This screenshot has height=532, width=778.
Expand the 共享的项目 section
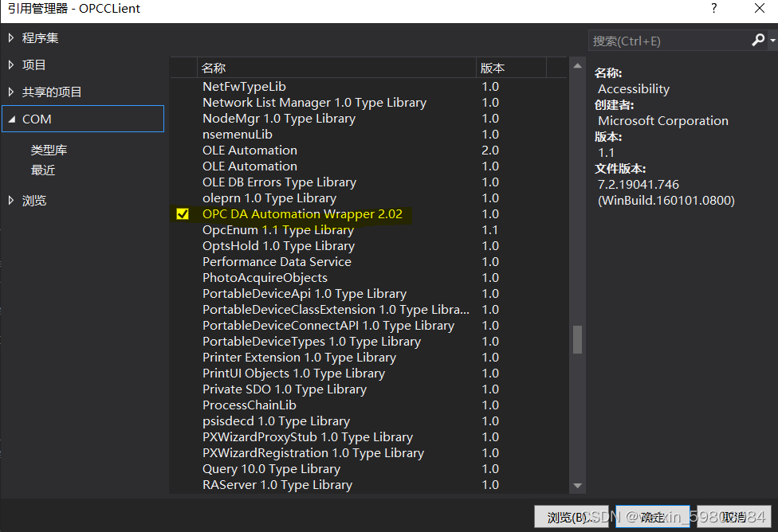pos(11,92)
